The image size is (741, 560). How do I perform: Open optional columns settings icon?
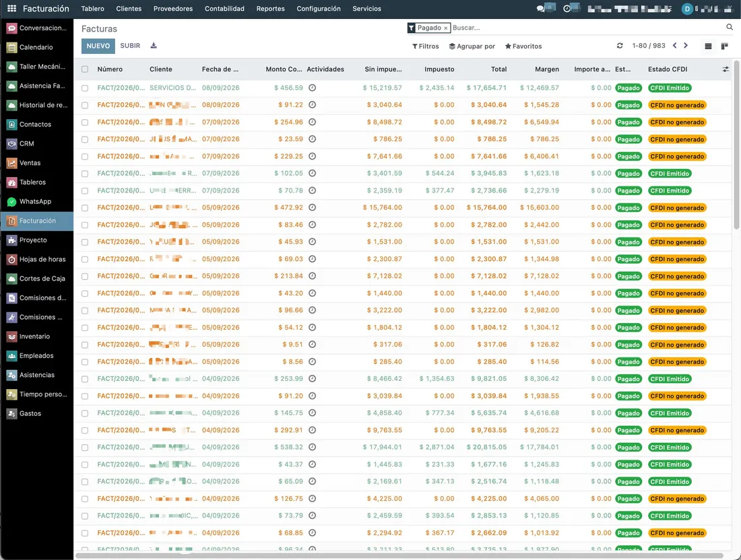[x=726, y=69]
